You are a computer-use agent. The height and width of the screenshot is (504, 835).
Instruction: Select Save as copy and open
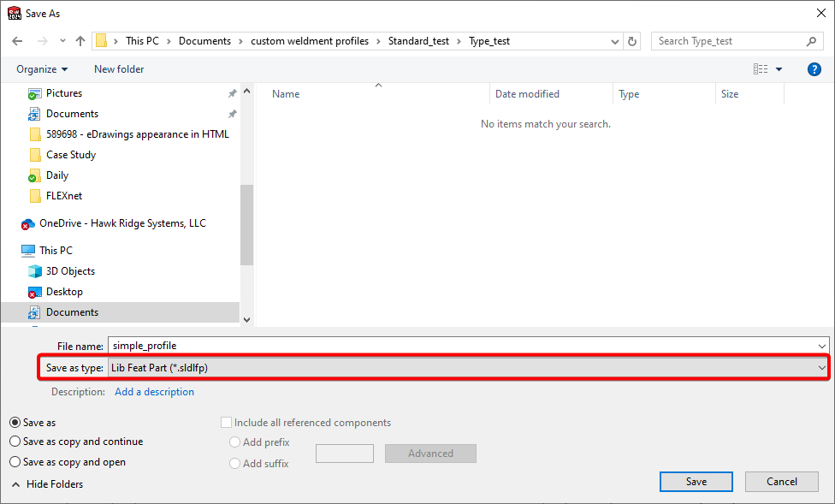[15, 462]
